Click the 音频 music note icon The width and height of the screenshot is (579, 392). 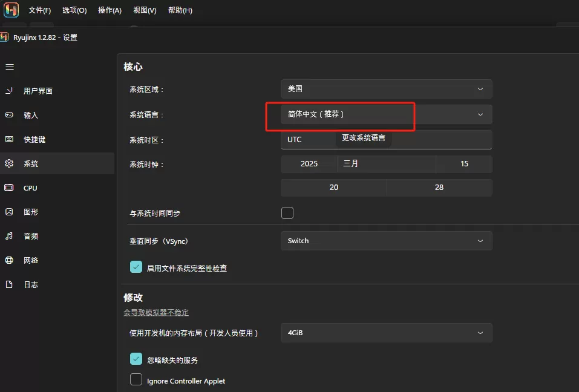(x=9, y=236)
